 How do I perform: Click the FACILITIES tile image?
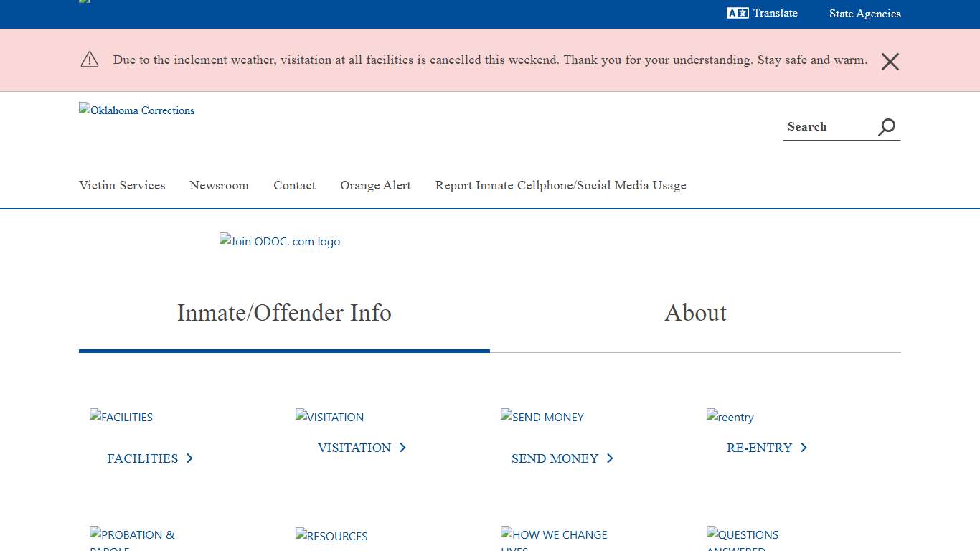point(121,417)
